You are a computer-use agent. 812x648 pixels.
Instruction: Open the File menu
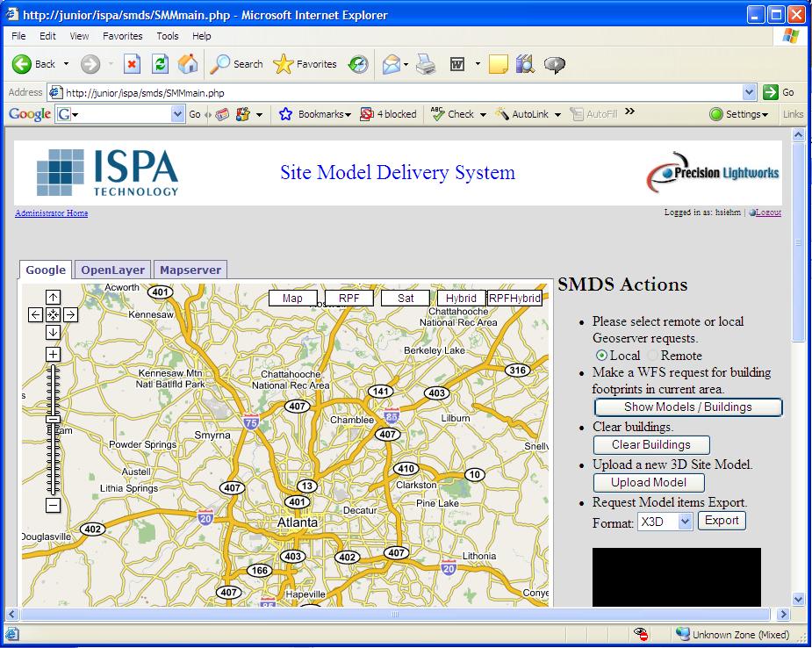click(18, 36)
